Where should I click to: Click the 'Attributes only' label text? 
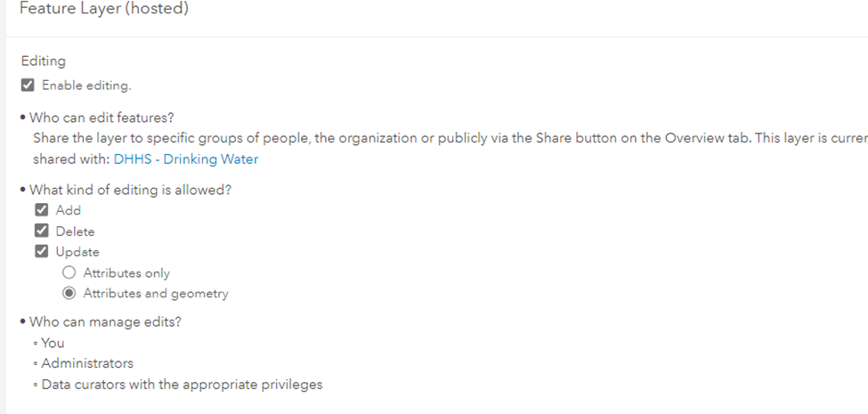pyautogui.click(x=126, y=273)
